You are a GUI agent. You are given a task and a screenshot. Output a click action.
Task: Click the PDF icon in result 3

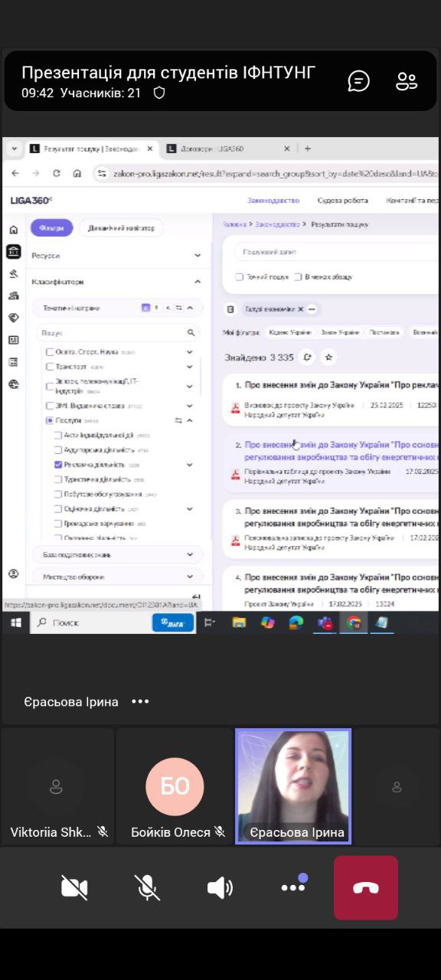(x=236, y=541)
